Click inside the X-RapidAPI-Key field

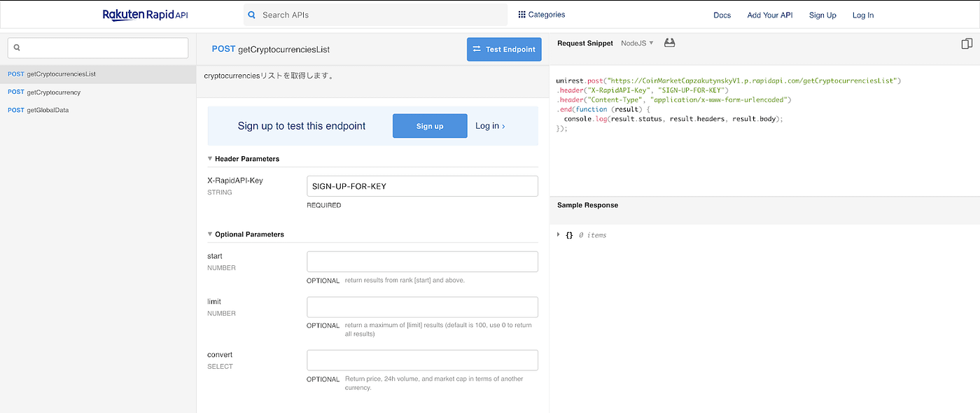[x=422, y=185]
